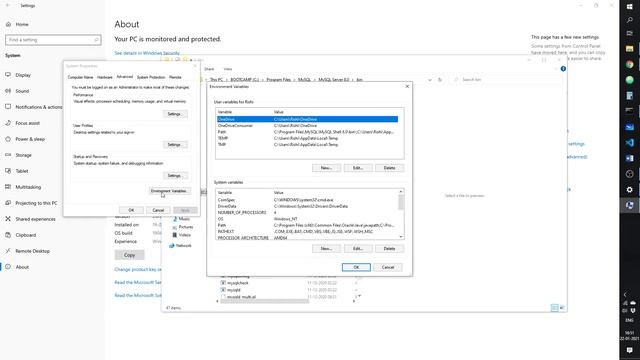
Task: Open Visual Studio Code taskbar icon
Action: pyautogui.click(x=629, y=142)
